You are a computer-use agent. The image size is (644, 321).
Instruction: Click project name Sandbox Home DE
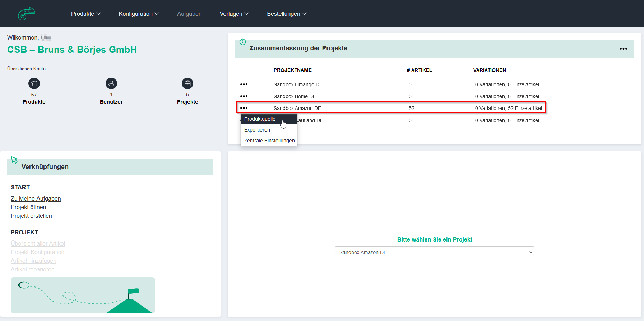click(x=295, y=96)
